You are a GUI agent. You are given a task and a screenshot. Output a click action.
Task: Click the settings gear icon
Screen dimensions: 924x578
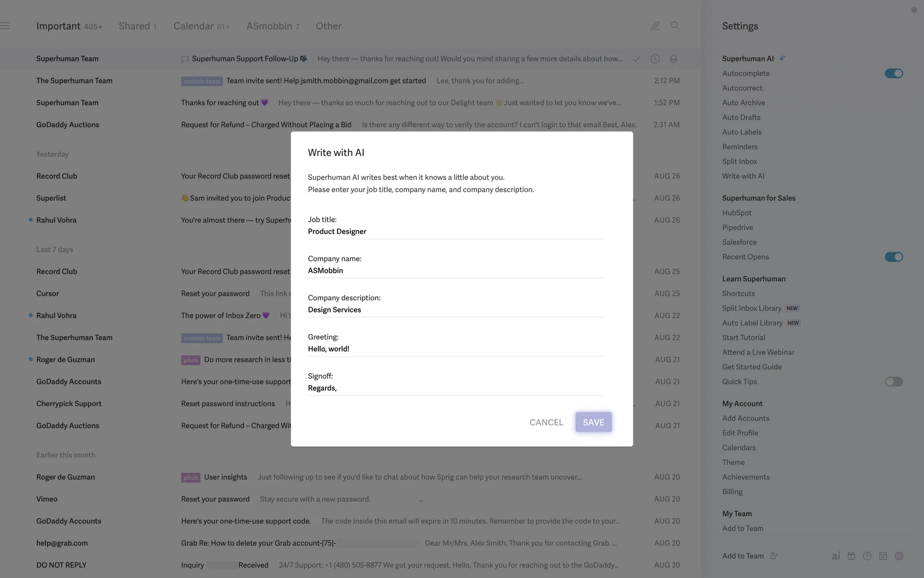[898, 556]
